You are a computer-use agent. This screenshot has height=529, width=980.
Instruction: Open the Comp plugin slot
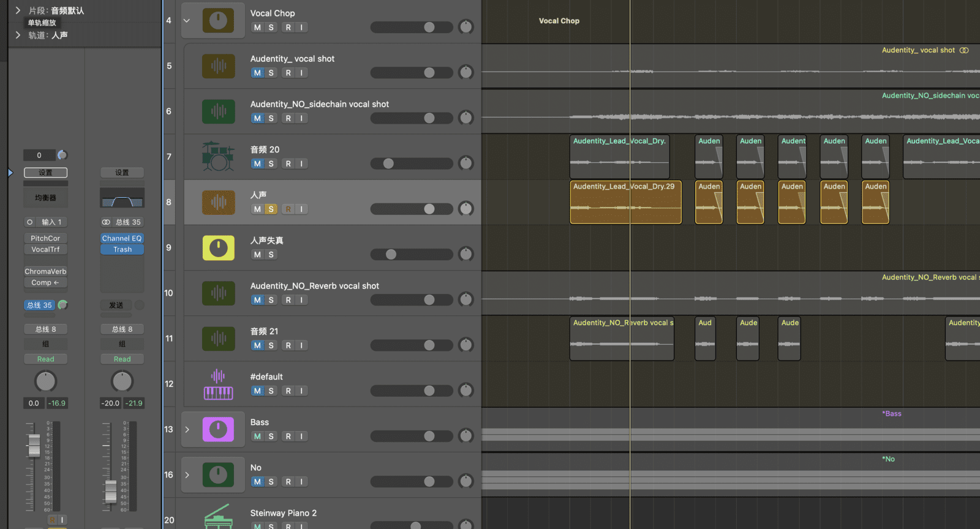[x=45, y=282]
